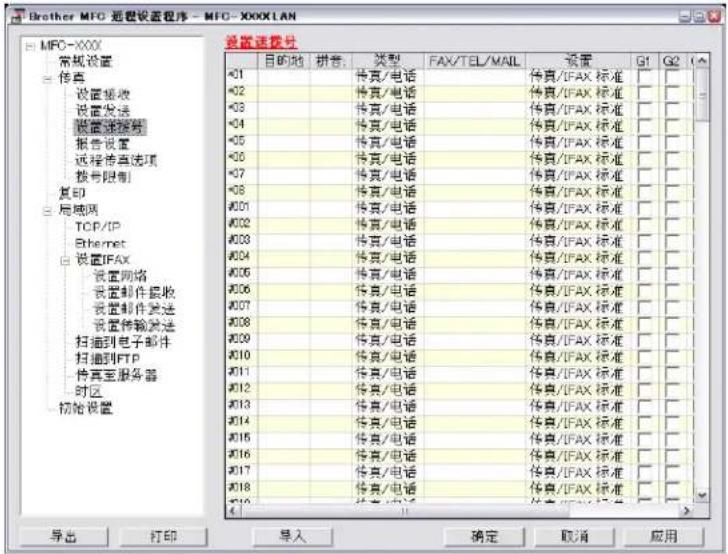Toggle G1 for entry #009
This screenshot has width=728, height=554.
pos(644,340)
